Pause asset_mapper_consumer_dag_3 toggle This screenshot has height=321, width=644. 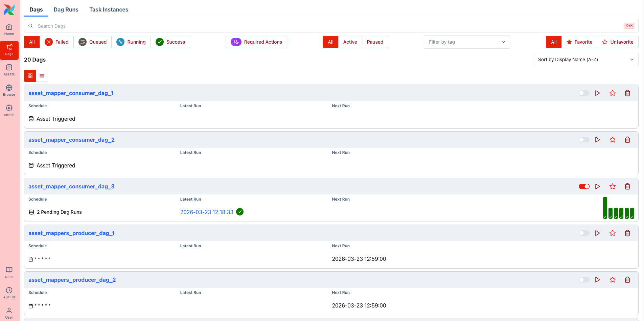pyautogui.click(x=584, y=186)
